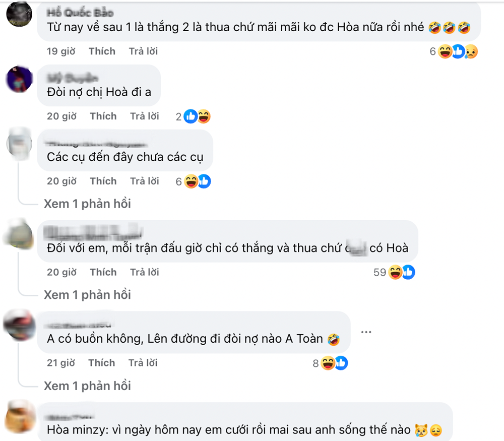Click the haha reaction with 59 count
The height and width of the screenshot is (441, 504).
[x=395, y=272]
